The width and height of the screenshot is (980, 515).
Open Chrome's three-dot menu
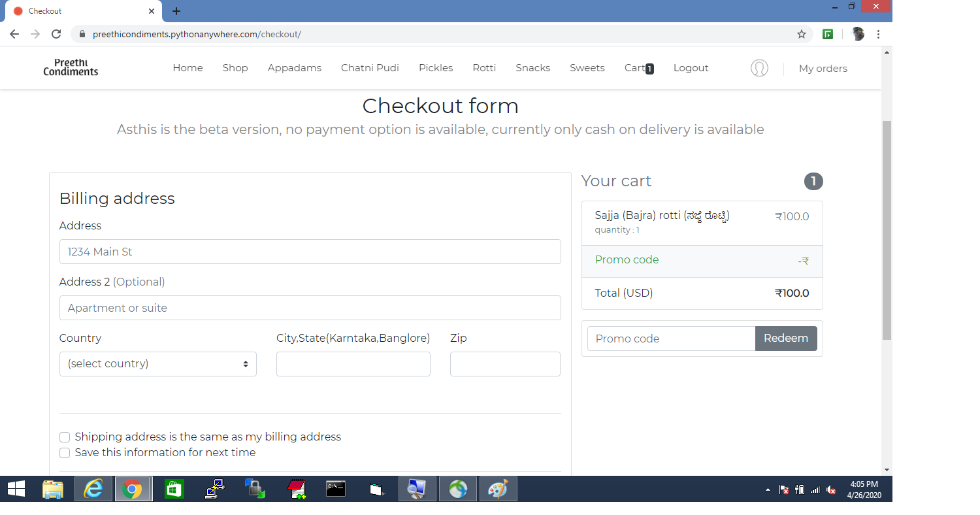click(x=878, y=34)
